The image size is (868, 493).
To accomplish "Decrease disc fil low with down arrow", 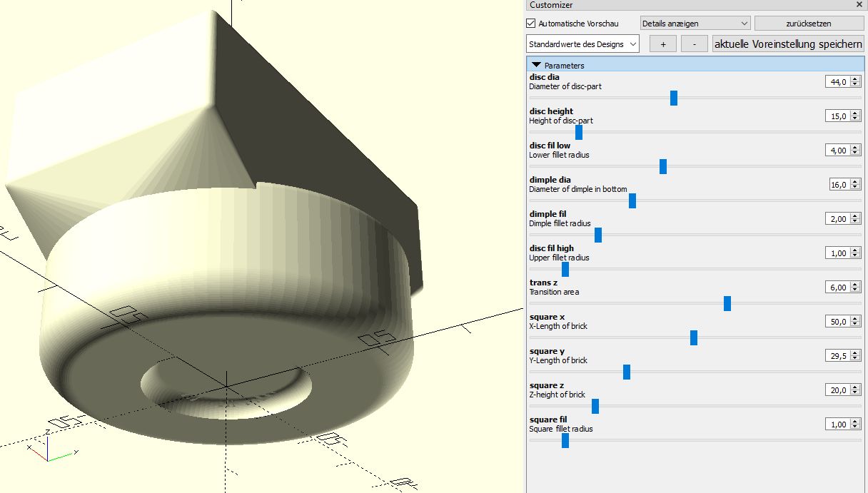I will [x=856, y=153].
